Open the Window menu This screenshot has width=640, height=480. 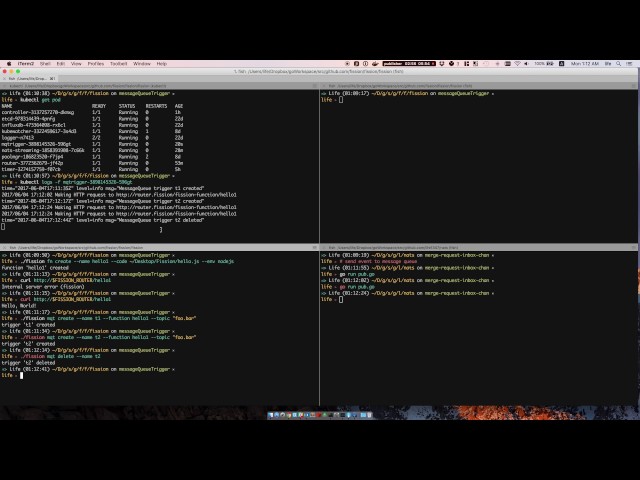(142, 64)
